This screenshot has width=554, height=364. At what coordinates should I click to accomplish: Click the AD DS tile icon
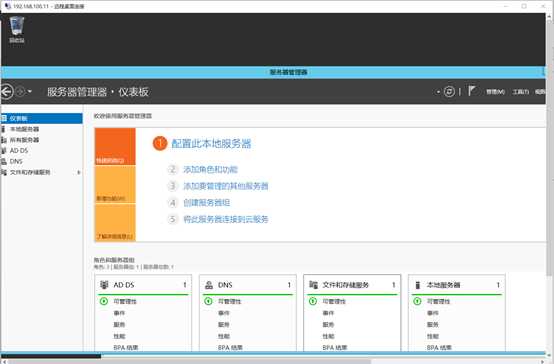pyautogui.click(x=104, y=285)
